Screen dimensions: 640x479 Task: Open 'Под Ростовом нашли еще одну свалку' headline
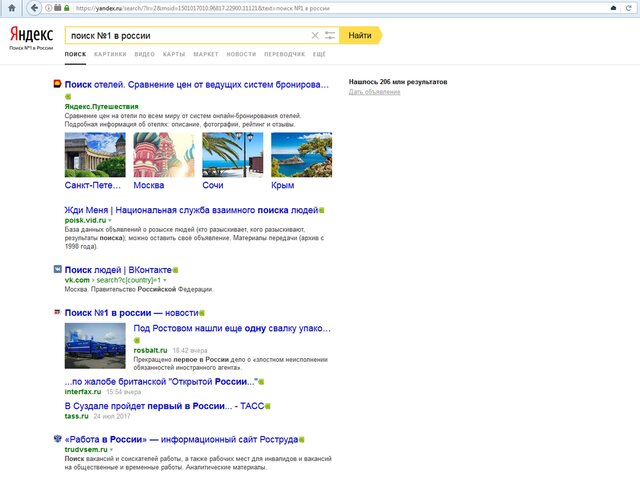pyautogui.click(x=232, y=328)
